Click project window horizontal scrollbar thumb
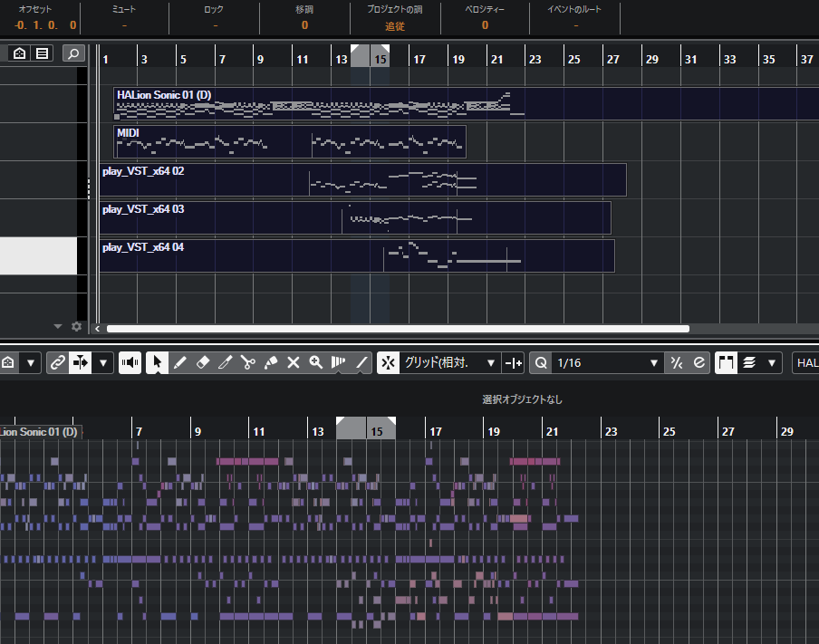This screenshot has height=644, width=819. pyautogui.click(x=398, y=329)
